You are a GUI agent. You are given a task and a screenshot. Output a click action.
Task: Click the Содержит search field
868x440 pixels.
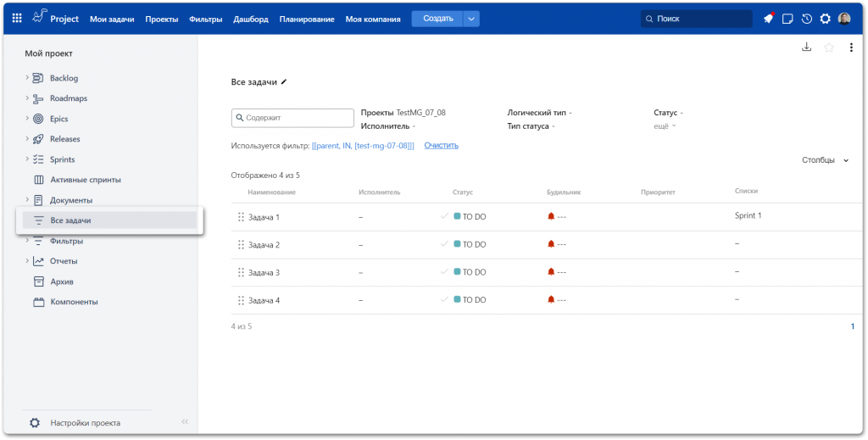click(x=292, y=118)
